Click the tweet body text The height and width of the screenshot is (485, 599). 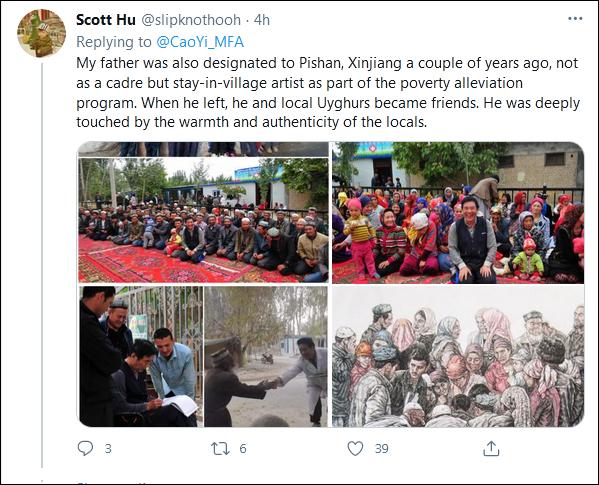click(x=328, y=92)
